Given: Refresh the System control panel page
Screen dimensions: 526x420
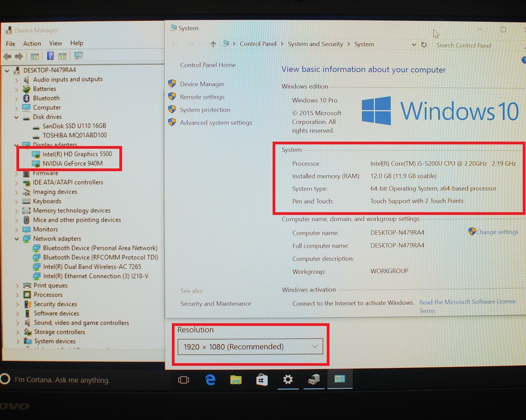Looking at the screenshot, I should 424,45.
